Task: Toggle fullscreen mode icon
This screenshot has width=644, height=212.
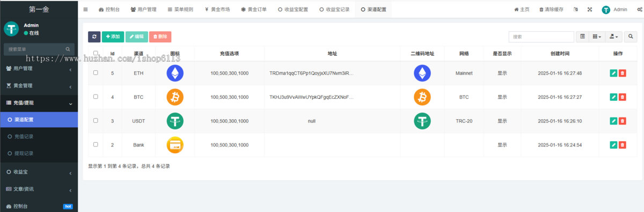Action: 590,10
